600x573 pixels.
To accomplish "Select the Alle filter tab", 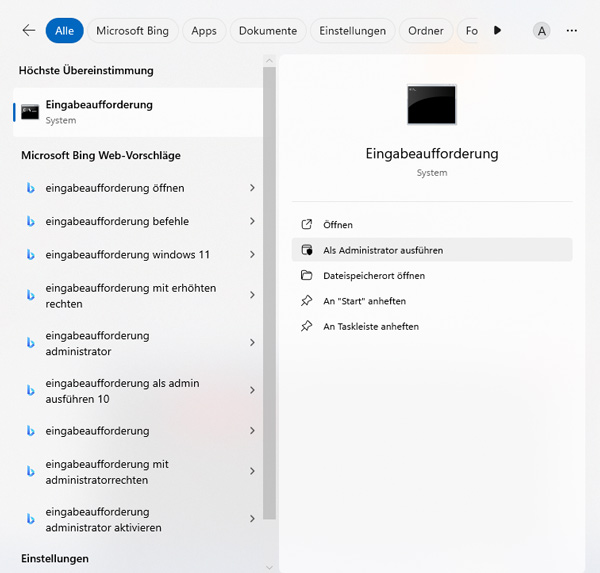I will point(64,31).
